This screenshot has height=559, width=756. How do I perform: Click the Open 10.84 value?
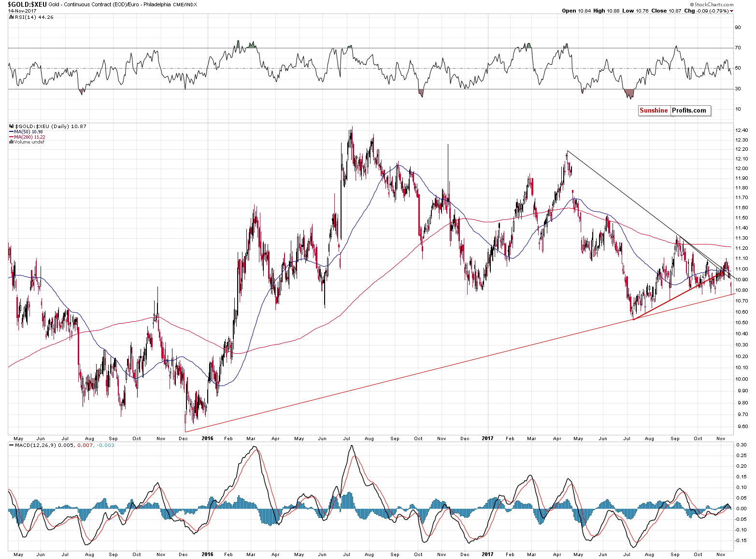(576, 11)
